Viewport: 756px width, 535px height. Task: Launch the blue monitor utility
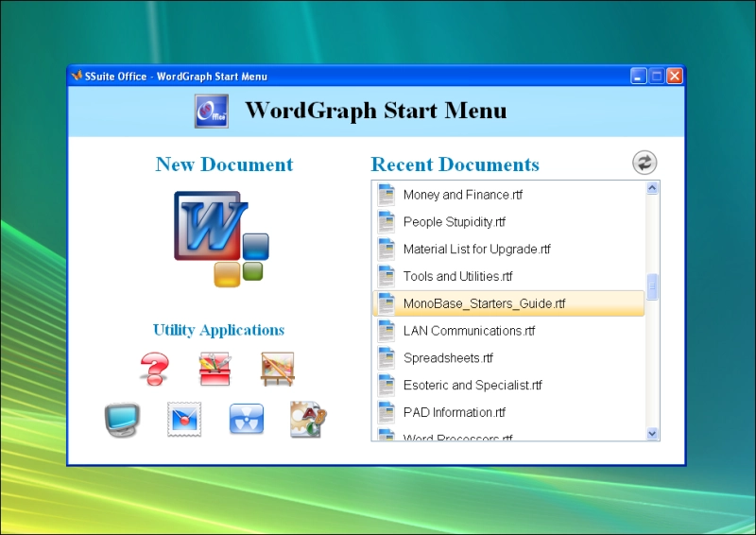(x=123, y=420)
